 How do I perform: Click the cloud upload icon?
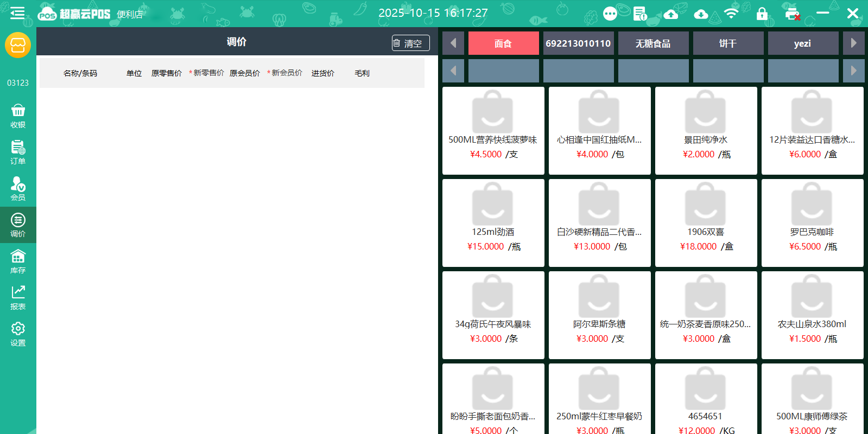(671, 14)
